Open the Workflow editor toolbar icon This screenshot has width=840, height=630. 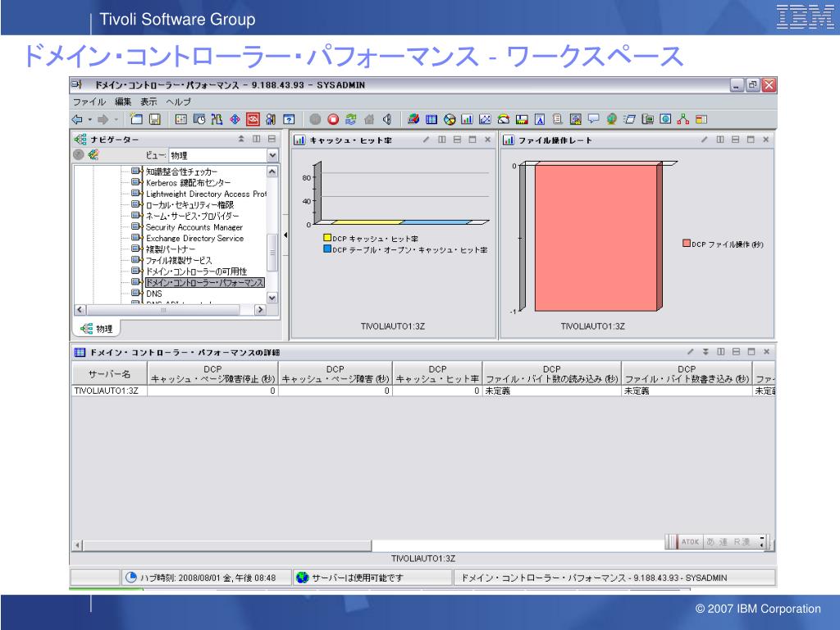click(x=217, y=120)
